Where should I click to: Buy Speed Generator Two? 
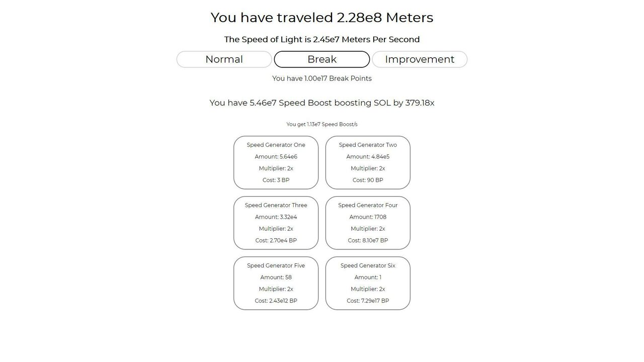click(368, 162)
